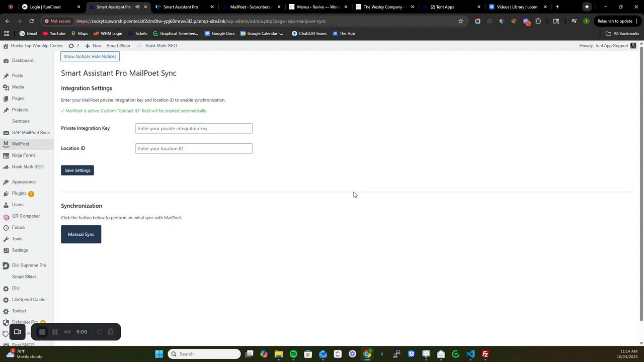
Task: Open Google Calendar bookmark
Action: click(262, 34)
